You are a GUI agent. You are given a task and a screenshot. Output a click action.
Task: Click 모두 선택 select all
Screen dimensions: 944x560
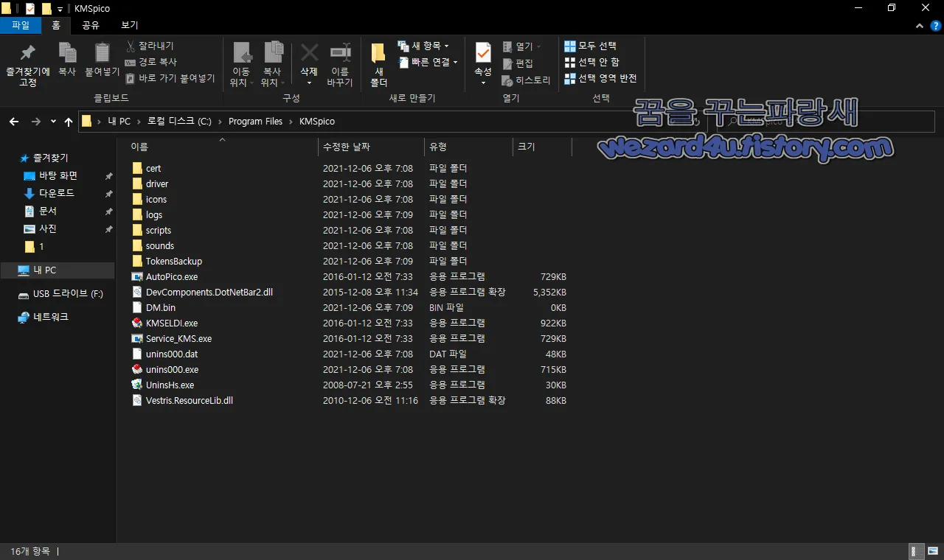591,46
